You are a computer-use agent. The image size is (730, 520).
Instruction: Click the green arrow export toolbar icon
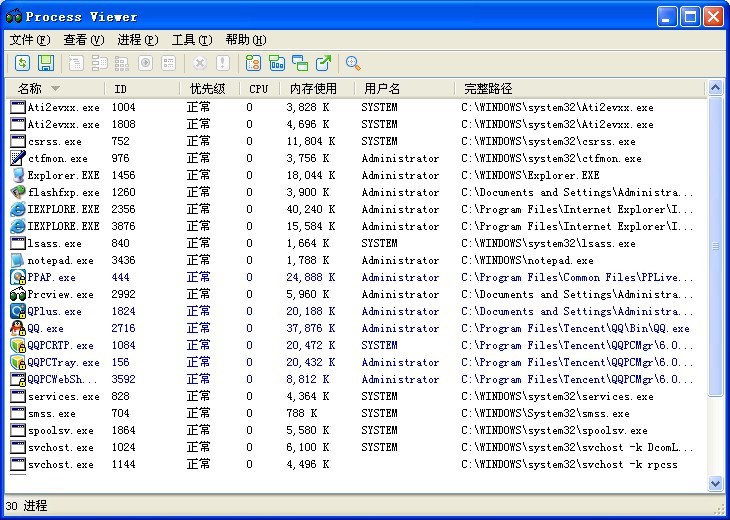pyautogui.click(x=323, y=63)
